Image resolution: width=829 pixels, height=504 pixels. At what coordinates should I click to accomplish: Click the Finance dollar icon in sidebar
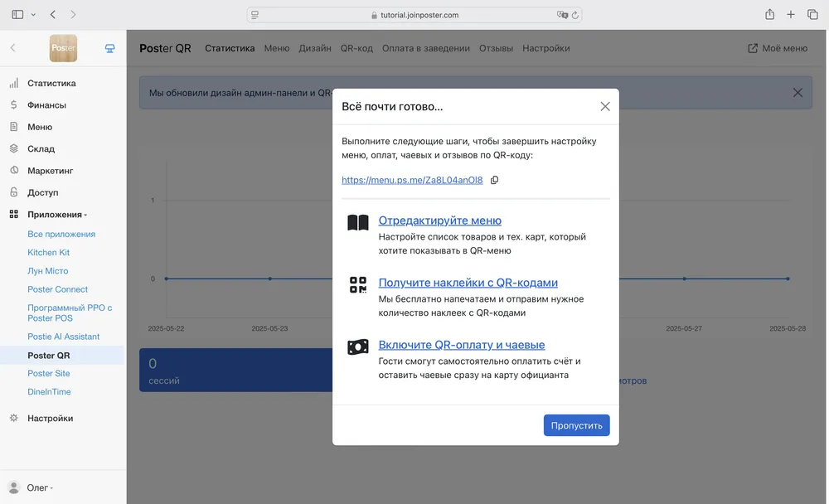tap(13, 105)
